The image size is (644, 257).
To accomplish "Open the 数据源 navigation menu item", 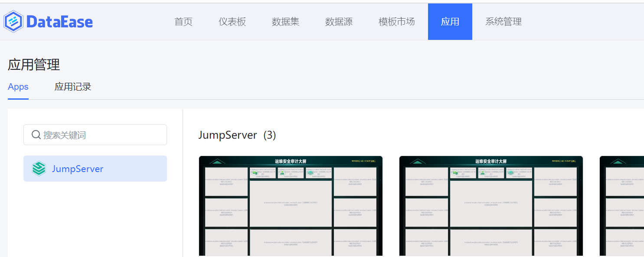I will click(x=339, y=21).
